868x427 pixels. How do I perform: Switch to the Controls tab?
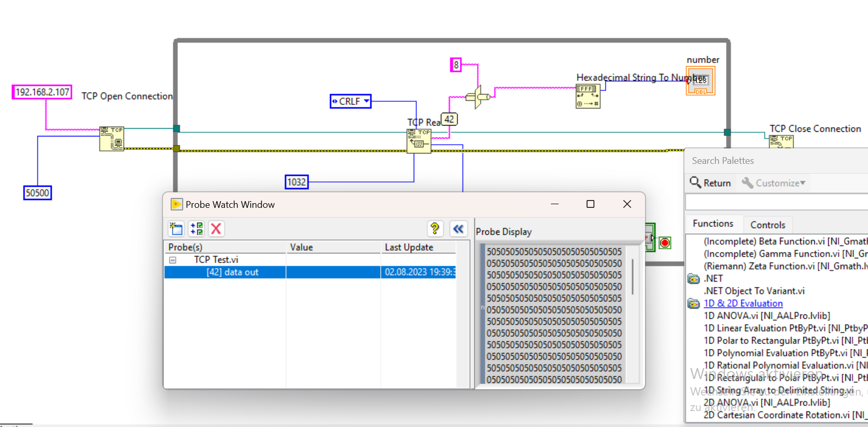[768, 224]
